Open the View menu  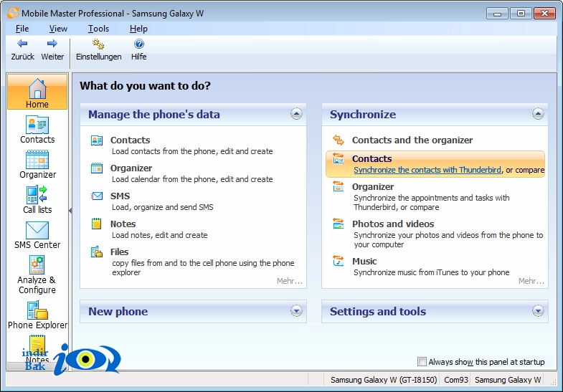pyautogui.click(x=58, y=29)
